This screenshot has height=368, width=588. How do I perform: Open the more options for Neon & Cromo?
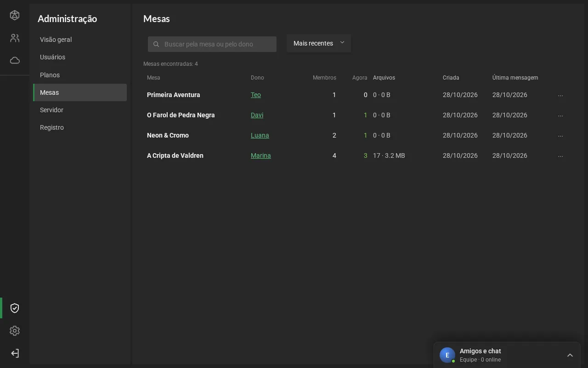[x=560, y=136]
